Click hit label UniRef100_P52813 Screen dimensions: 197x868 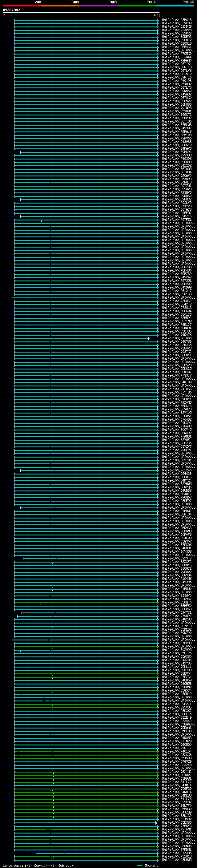click(176, 857)
